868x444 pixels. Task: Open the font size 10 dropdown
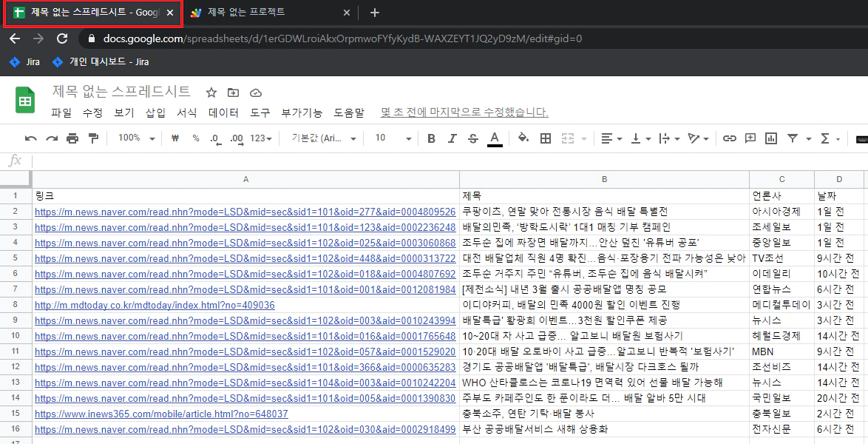pos(393,138)
